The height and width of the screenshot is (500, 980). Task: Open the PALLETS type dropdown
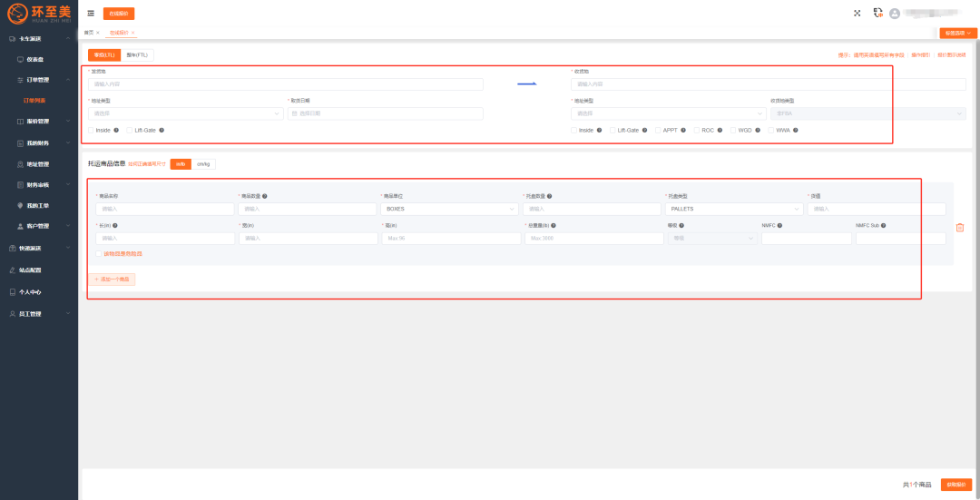(x=734, y=209)
